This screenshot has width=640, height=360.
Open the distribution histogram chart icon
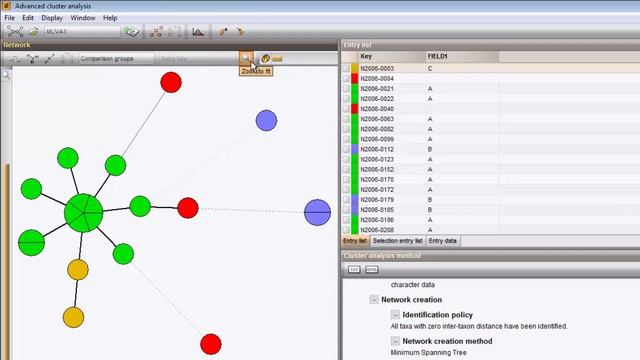pos(198,31)
